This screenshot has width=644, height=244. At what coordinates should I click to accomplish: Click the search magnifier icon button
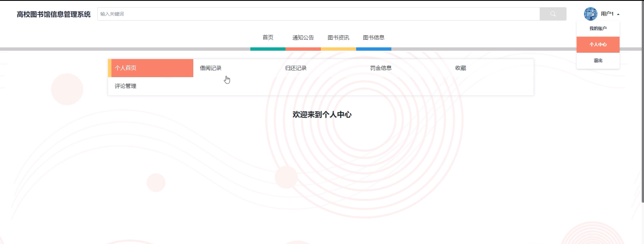[553, 14]
